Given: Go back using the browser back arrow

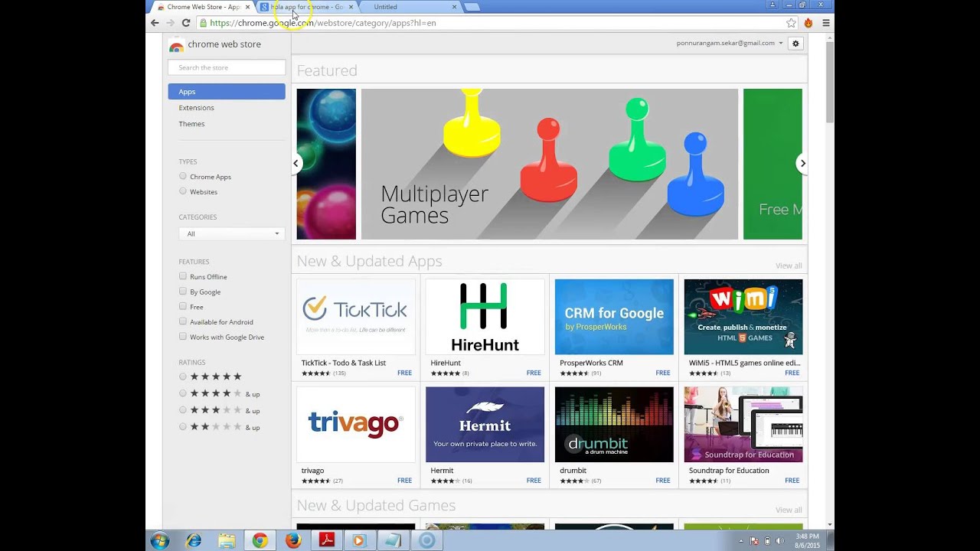Looking at the screenshot, I should 155,23.
